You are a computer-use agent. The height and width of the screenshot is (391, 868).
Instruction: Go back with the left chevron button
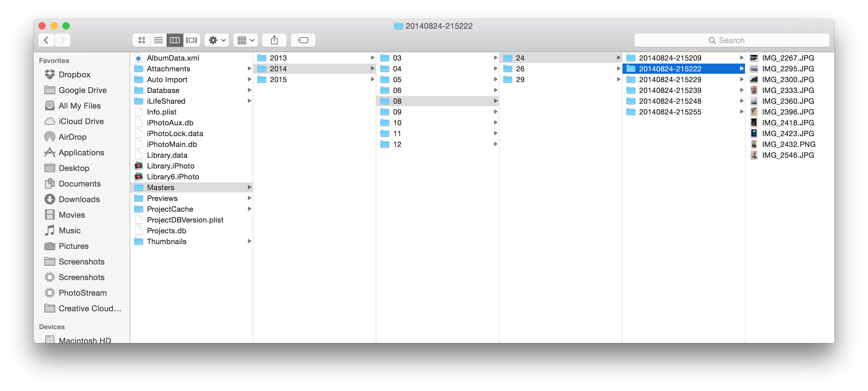47,40
